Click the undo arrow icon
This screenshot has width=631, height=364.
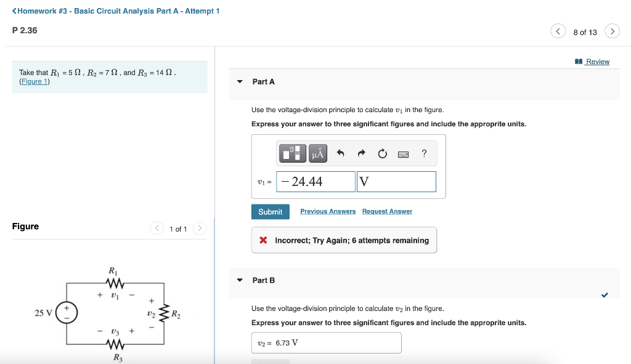(x=340, y=153)
